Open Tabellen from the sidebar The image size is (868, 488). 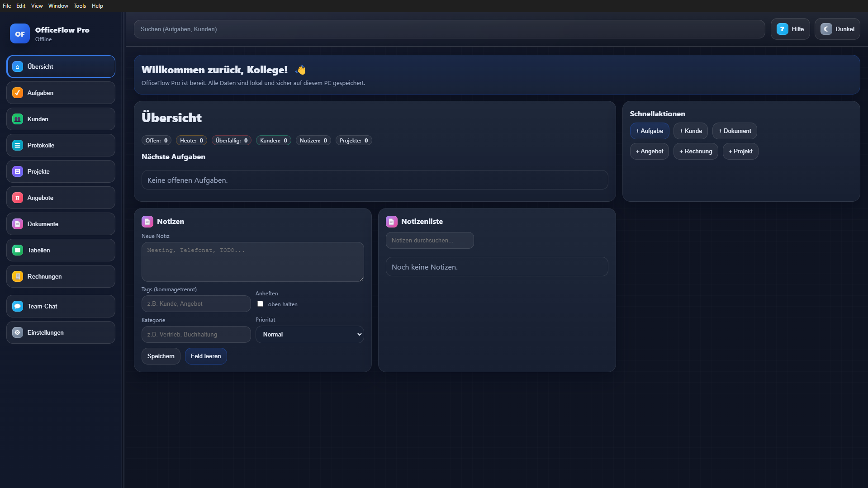click(61, 250)
